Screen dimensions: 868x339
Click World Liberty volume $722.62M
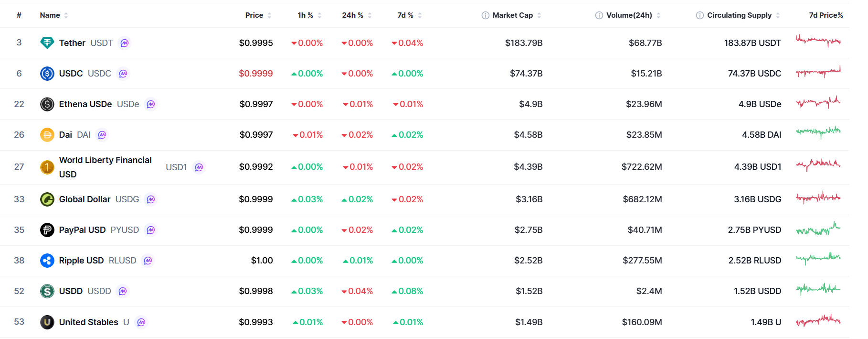coord(642,167)
